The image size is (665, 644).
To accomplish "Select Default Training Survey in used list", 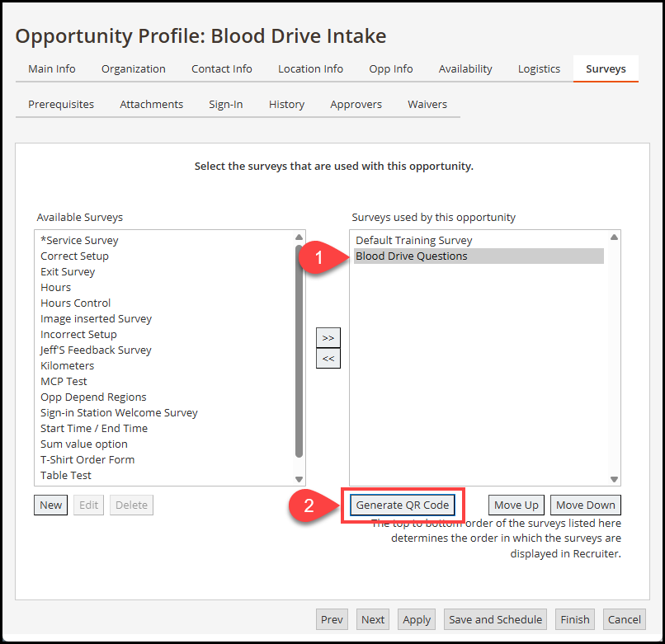I will coord(413,240).
